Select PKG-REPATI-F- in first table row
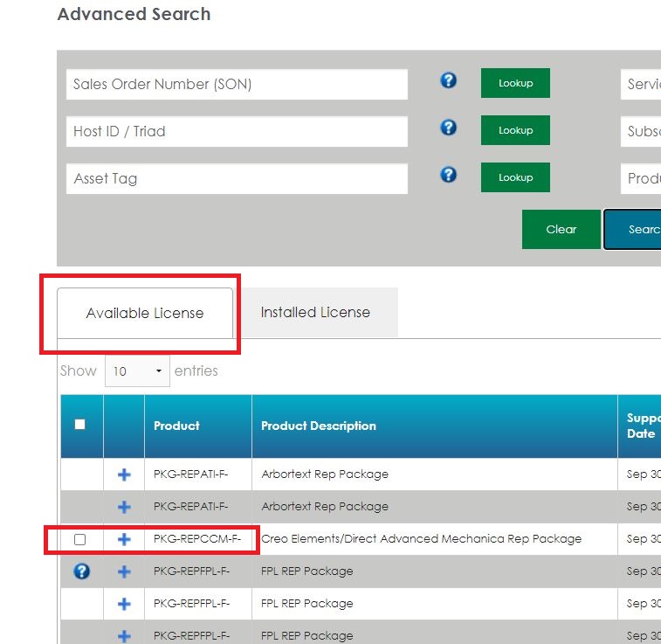This screenshot has width=661, height=644. pyautogui.click(x=190, y=474)
